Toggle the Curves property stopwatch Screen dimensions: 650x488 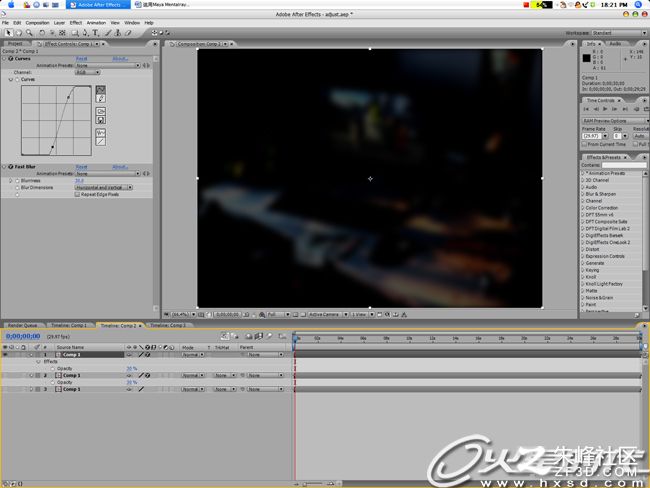(x=17, y=80)
